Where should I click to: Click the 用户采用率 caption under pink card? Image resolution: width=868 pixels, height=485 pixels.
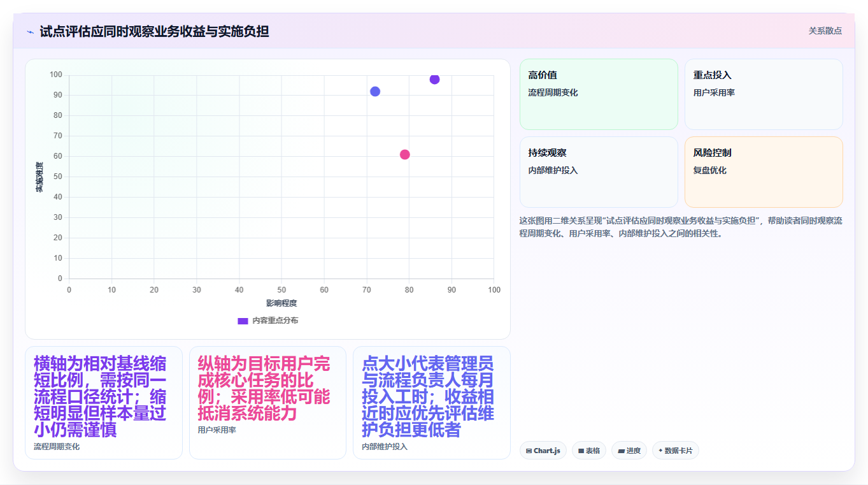pyautogui.click(x=217, y=430)
